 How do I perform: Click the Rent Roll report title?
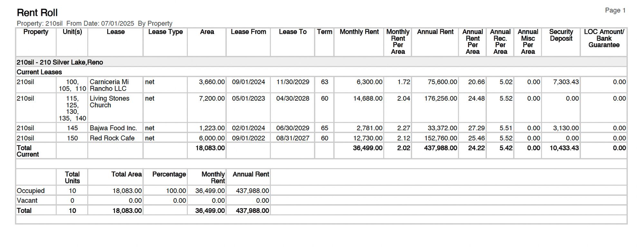click(x=37, y=13)
